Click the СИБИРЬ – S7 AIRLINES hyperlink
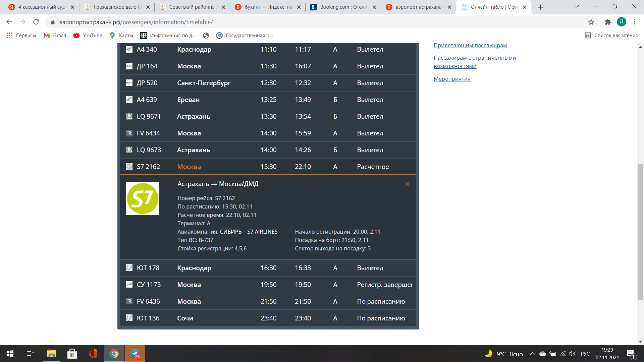The height and width of the screenshot is (362, 644). 249,231
